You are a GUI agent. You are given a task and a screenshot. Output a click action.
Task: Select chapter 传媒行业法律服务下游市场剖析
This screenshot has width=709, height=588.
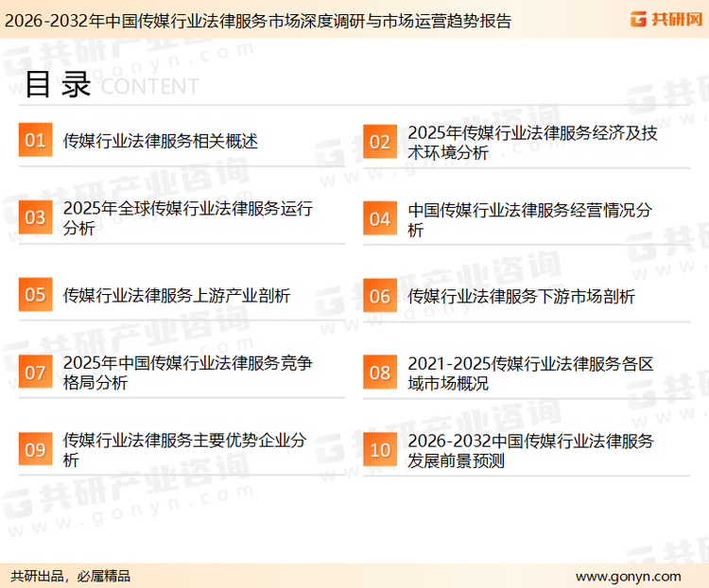point(521,297)
